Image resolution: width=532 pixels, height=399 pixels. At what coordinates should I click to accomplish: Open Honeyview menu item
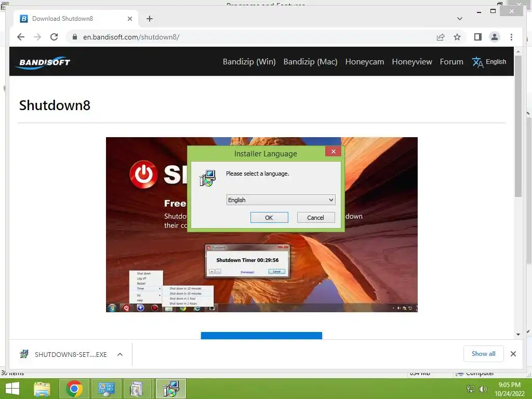tap(412, 62)
